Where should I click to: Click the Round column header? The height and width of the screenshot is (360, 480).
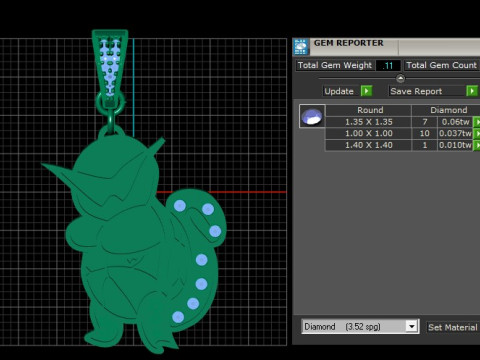pyautogui.click(x=369, y=110)
